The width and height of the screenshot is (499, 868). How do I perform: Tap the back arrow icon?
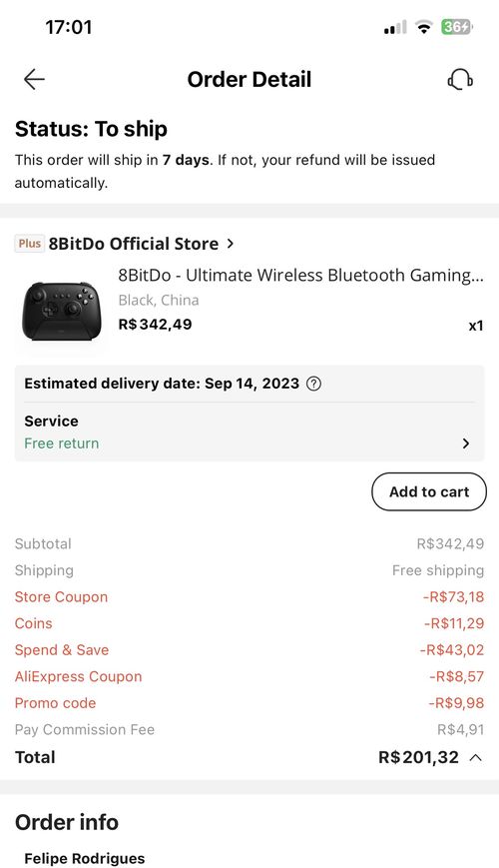(34, 80)
